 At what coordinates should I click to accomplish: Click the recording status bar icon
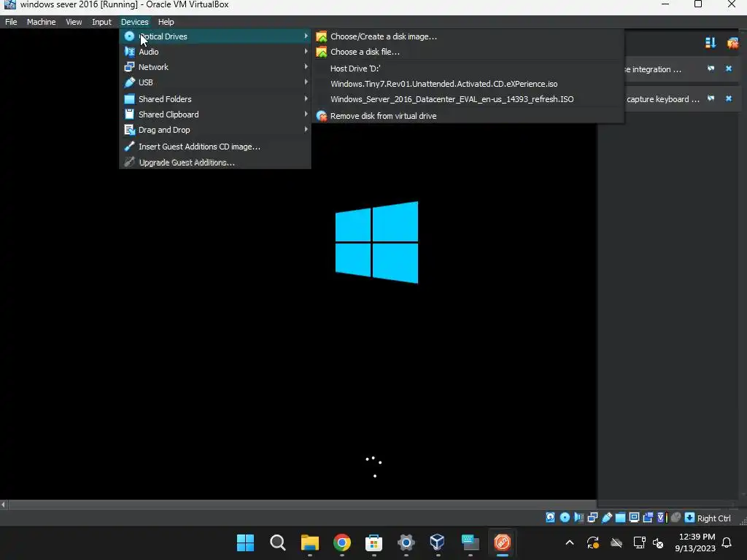point(648,518)
